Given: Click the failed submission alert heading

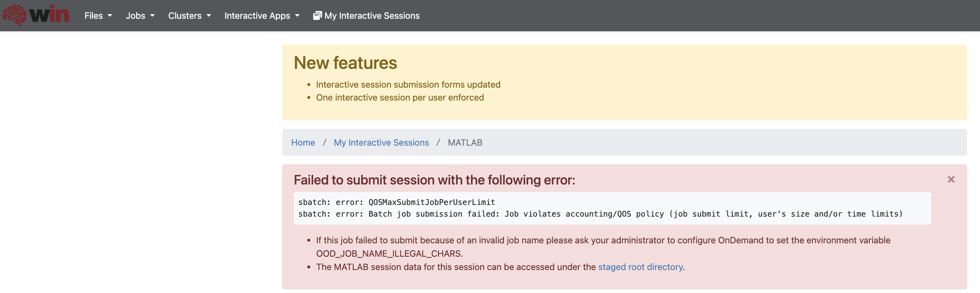Looking at the screenshot, I should tap(435, 180).
